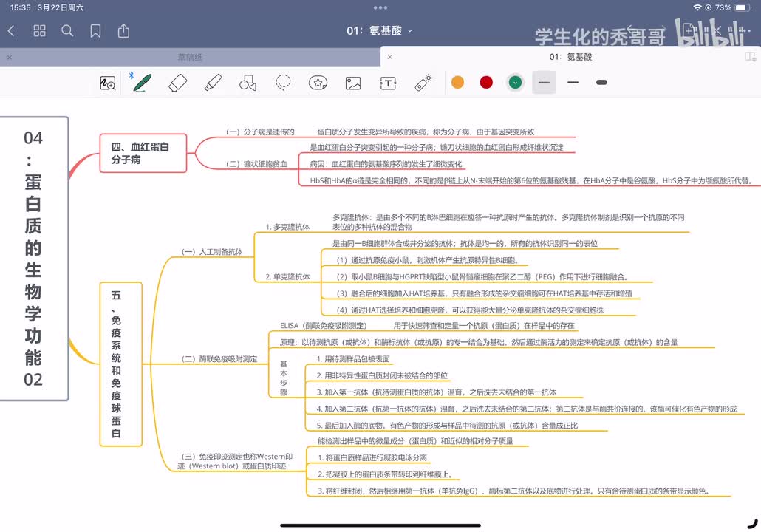Tap '5. 最后加入酶的底物' step line

click(447, 425)
